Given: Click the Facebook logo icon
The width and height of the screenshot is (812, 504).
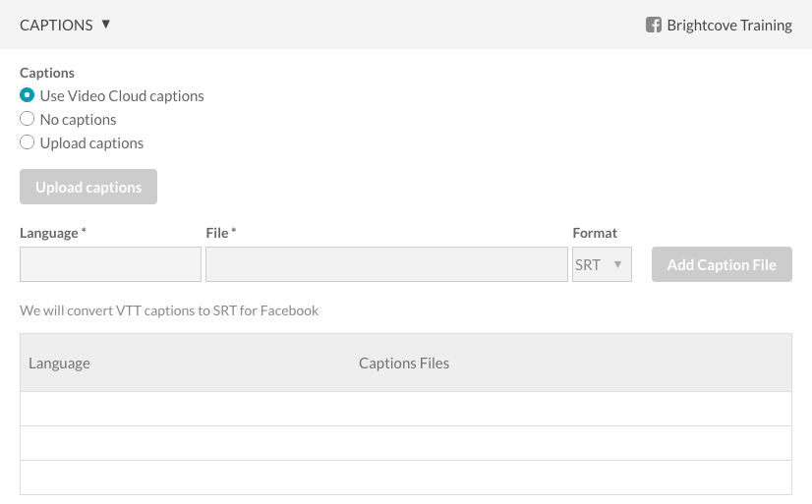Looking at the screenshot, I should [x=653, y=25].
